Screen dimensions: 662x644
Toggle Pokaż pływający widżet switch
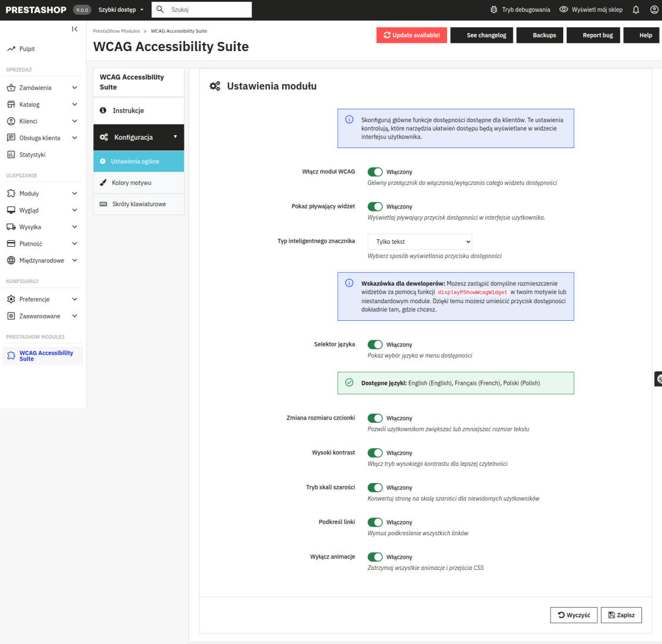point(375,206)
